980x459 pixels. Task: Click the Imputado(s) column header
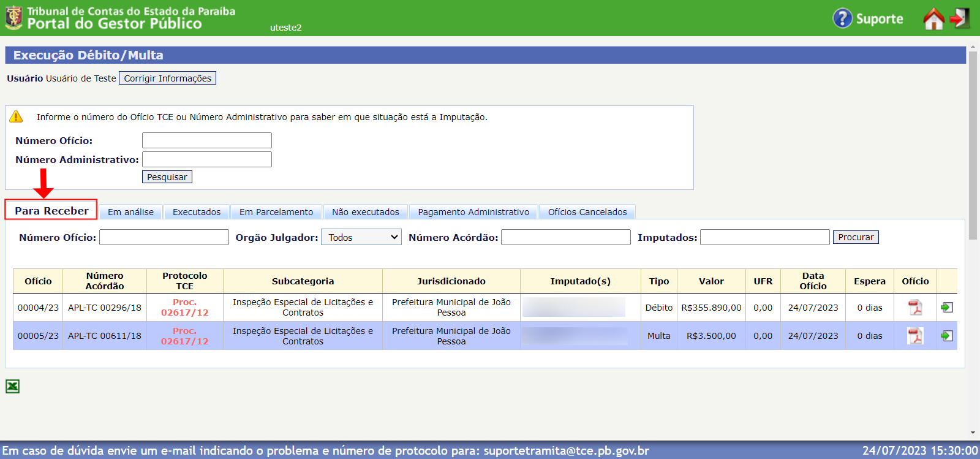click(580, 281)
